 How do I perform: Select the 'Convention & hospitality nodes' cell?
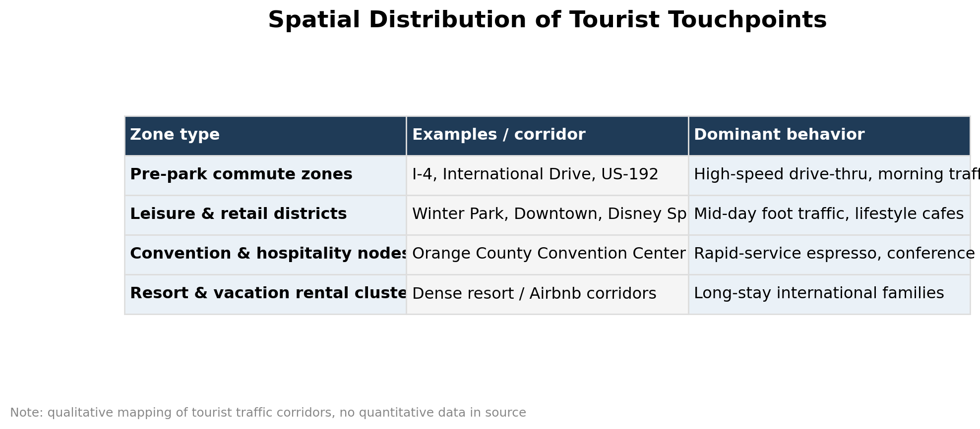(265, 255)
